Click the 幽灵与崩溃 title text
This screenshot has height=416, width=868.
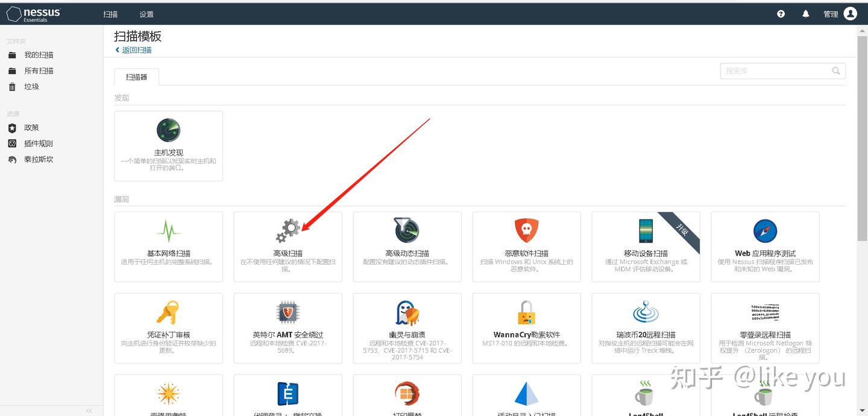pyautogui.click(x=407, y=335)
